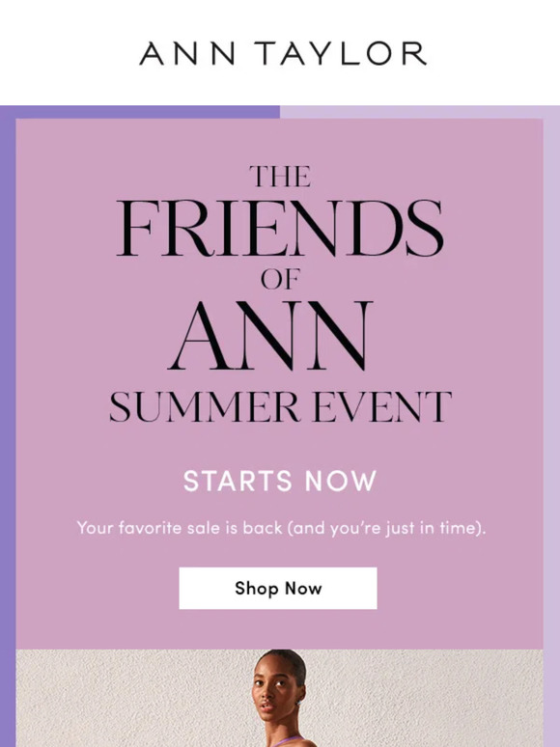Select the SUMMER EVENT headline text
This screenshot has height=747, width=560.
click(280, 407)
